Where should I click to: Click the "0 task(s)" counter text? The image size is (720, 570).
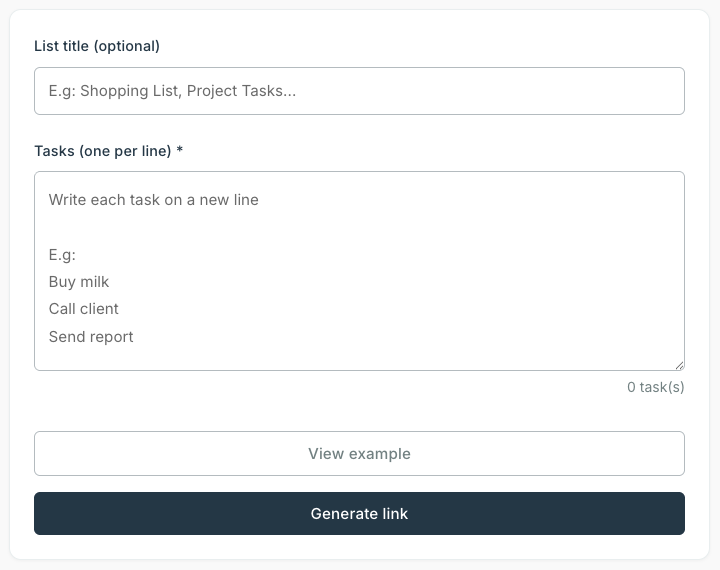[x=655, y=387]
